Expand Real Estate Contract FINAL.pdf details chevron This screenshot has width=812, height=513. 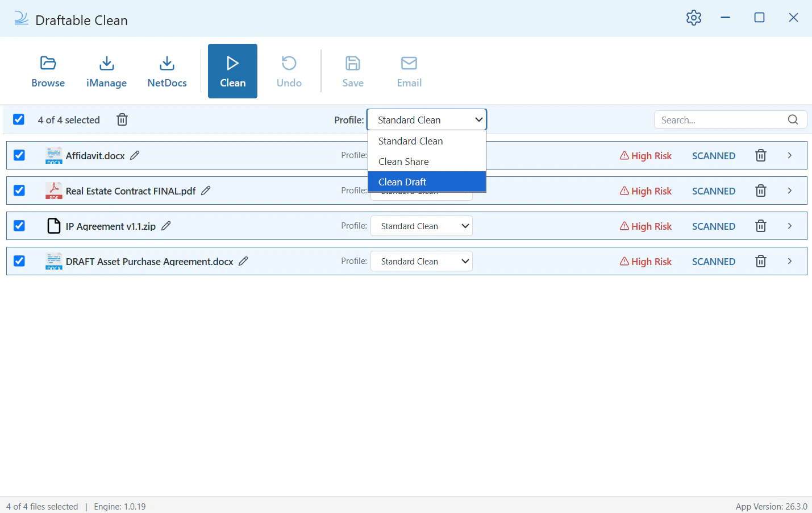(790, 191)
